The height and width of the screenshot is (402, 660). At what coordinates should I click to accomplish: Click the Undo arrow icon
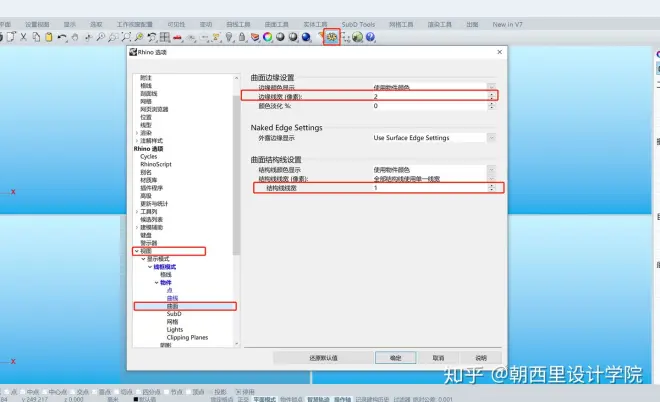(62, 37)
